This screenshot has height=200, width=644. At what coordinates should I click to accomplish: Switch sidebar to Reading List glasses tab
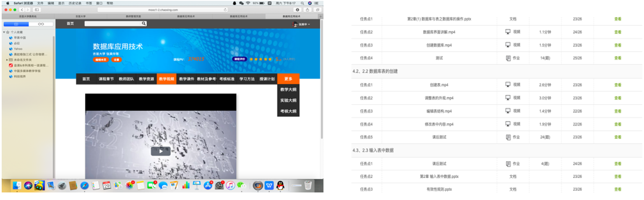coord(41,24)
